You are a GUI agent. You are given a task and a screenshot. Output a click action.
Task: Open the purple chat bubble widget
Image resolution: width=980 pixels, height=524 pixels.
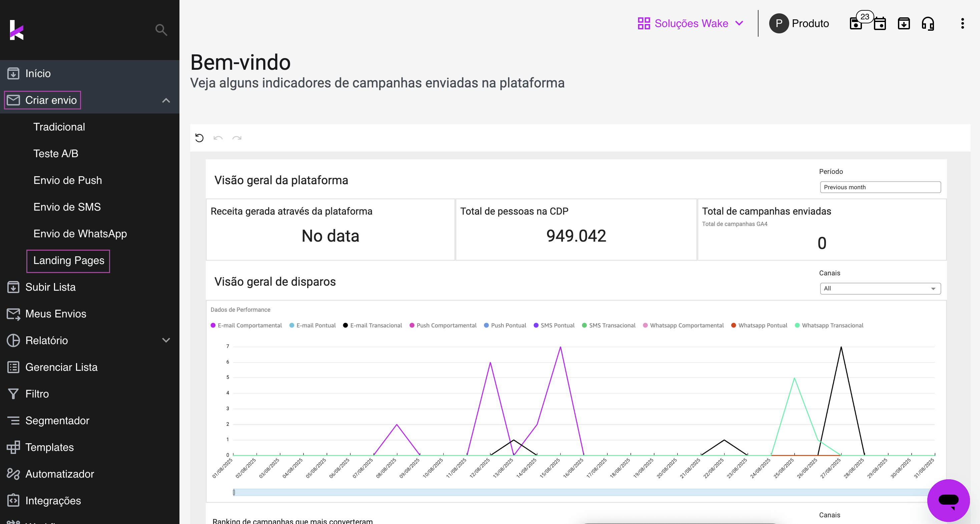click(x=948, y=500)
